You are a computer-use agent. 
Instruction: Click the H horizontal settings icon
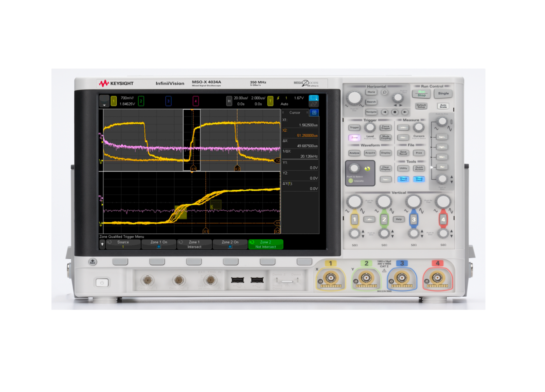tap(229, 101)
